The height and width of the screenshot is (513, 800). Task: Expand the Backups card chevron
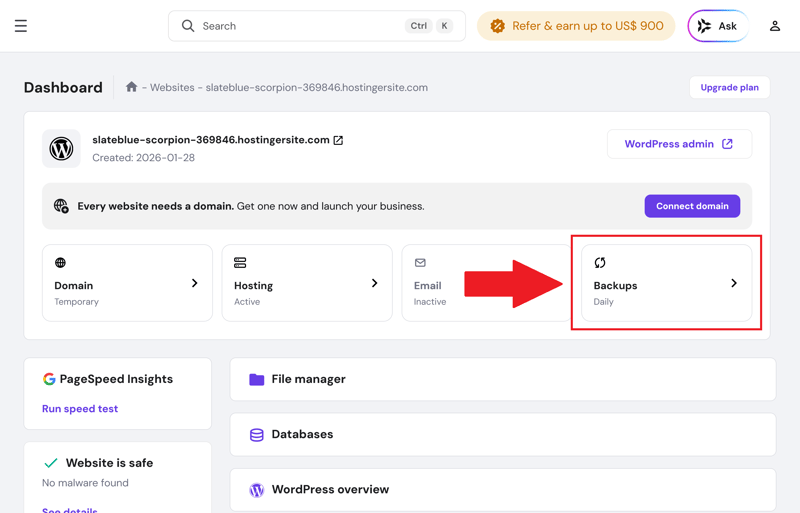(733, 283)
